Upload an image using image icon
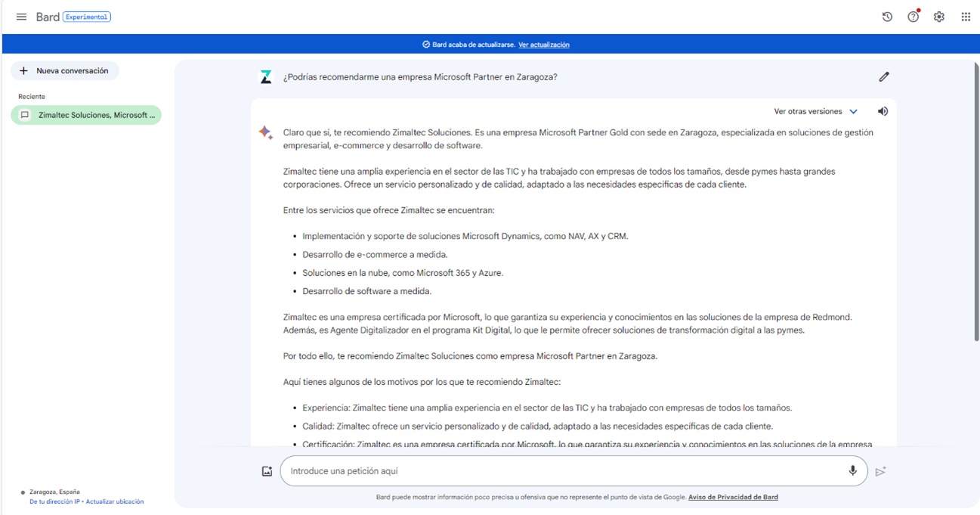Image resolution: width=980 pixels, height=515 pixels. [267, 471]
